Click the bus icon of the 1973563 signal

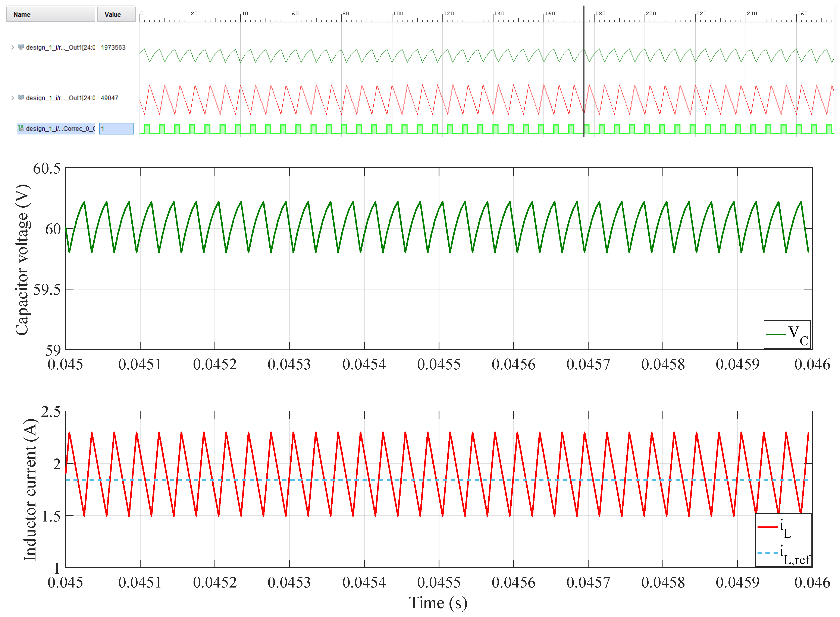[21, 47]
